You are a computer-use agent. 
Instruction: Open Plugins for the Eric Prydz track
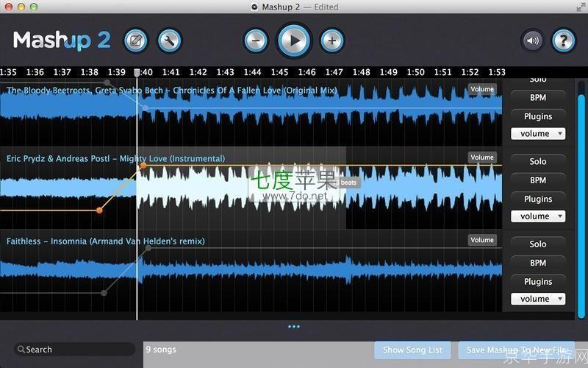tap(538, 199)
